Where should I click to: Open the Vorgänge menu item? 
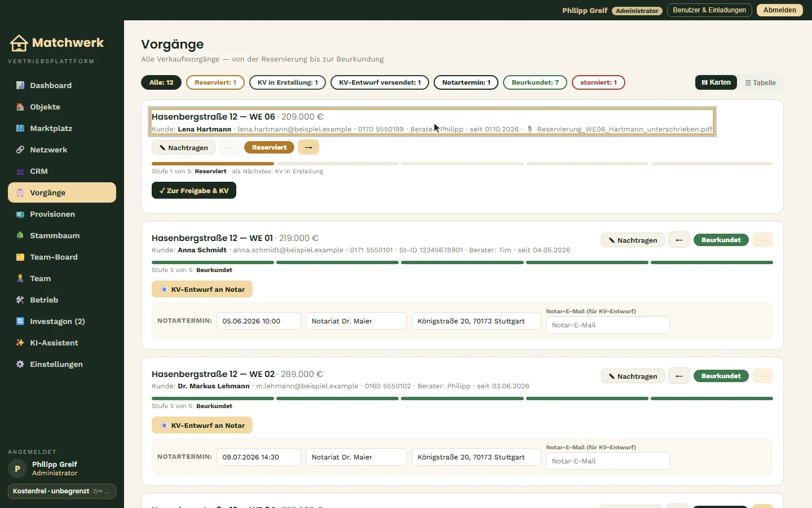point(62,192)
